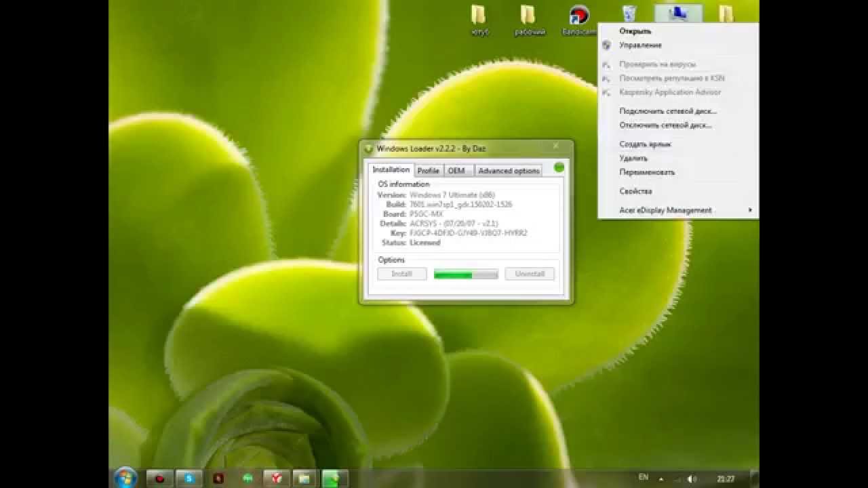Open Skype from the taskbar
The image size is (868, 488).
189,479
